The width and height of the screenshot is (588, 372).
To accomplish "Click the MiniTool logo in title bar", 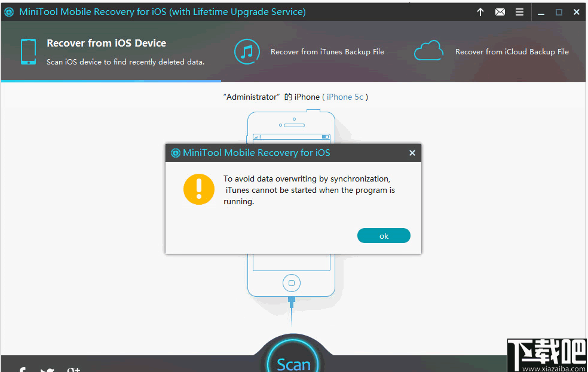I will pyautogui.click(x=8, y=11).
